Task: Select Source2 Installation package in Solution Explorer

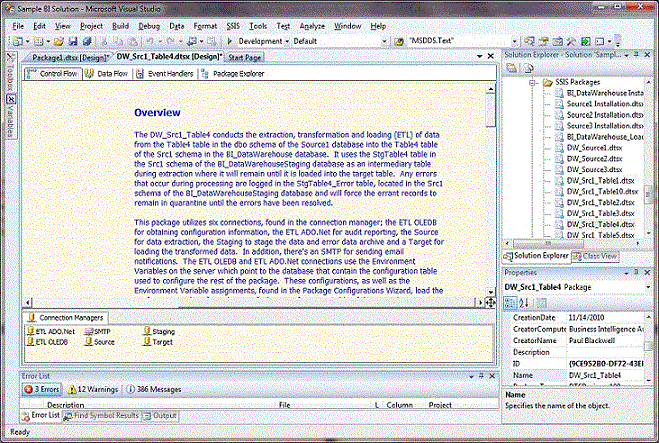Action: coord(604,115)
